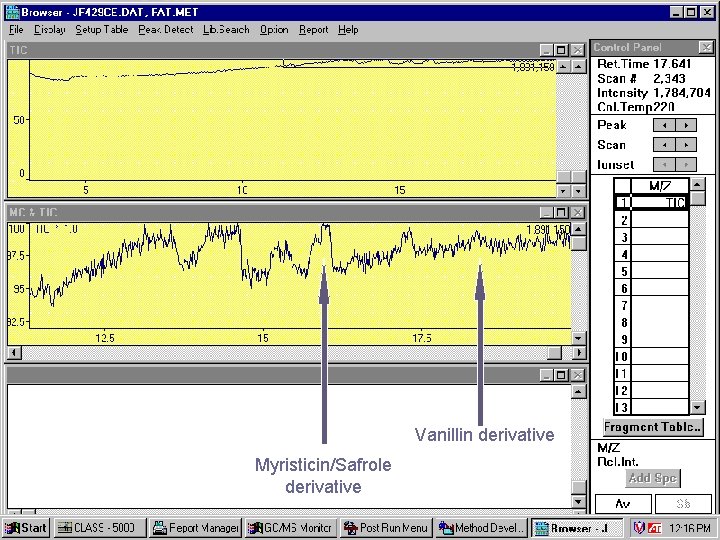Click the red ATI tray icon
This screenshot has width=720, height=540.
[654, 528]
